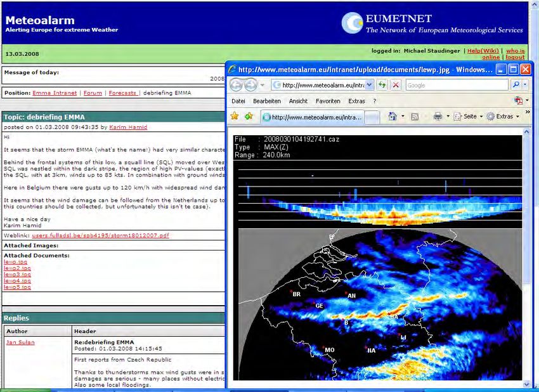Image resolution: width=539 pixels, height=392 pixels.
Task: Click the Home icon in command bar
Action: [393, 117]
